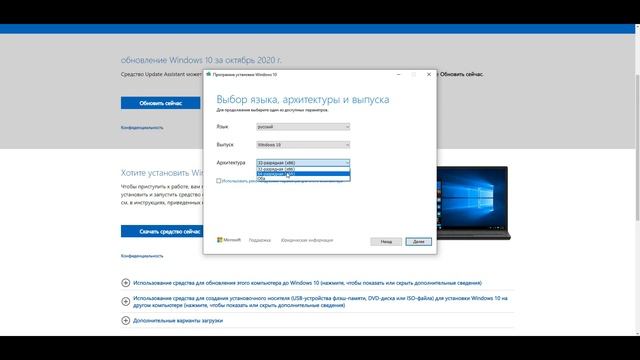Image resolution: width=640 pixels, height=360 pixels.
Task: Open the Поддержка link in the installer
Action: (x=260, y=240)
